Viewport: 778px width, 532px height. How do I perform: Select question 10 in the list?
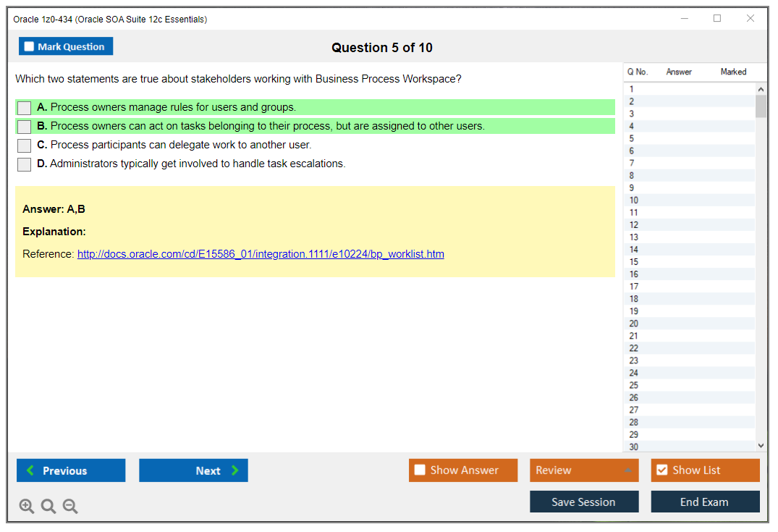click(634, 200)
